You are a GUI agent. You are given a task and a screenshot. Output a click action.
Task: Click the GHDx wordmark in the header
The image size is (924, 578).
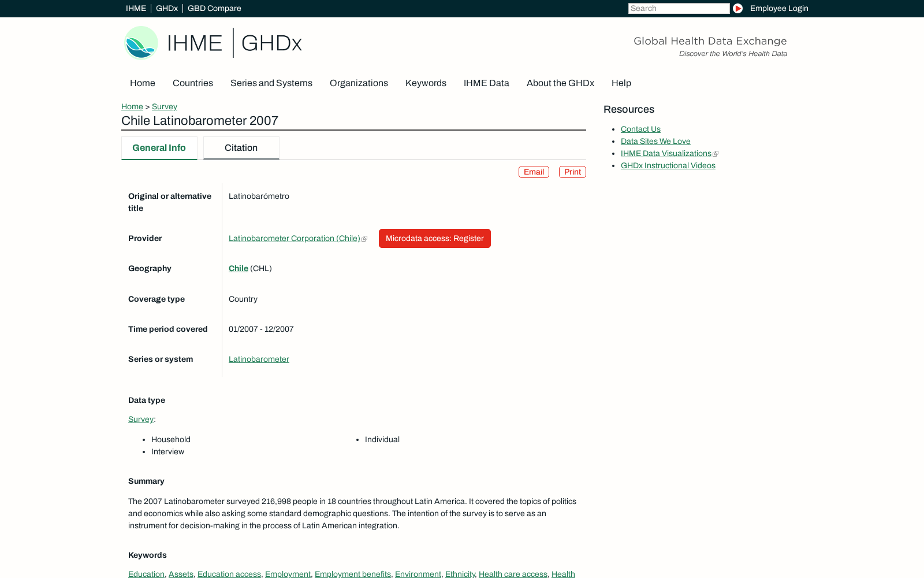coord(271,43)
